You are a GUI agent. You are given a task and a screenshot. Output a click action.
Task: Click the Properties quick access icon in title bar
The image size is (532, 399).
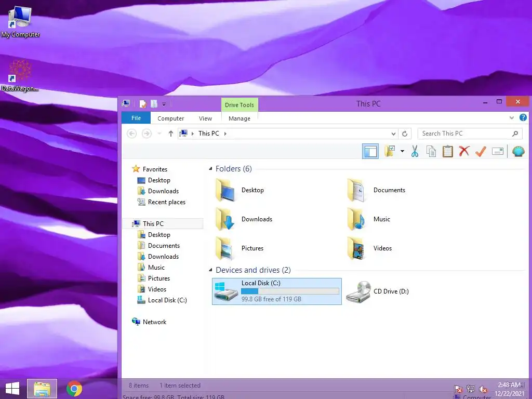click(142, 104)
